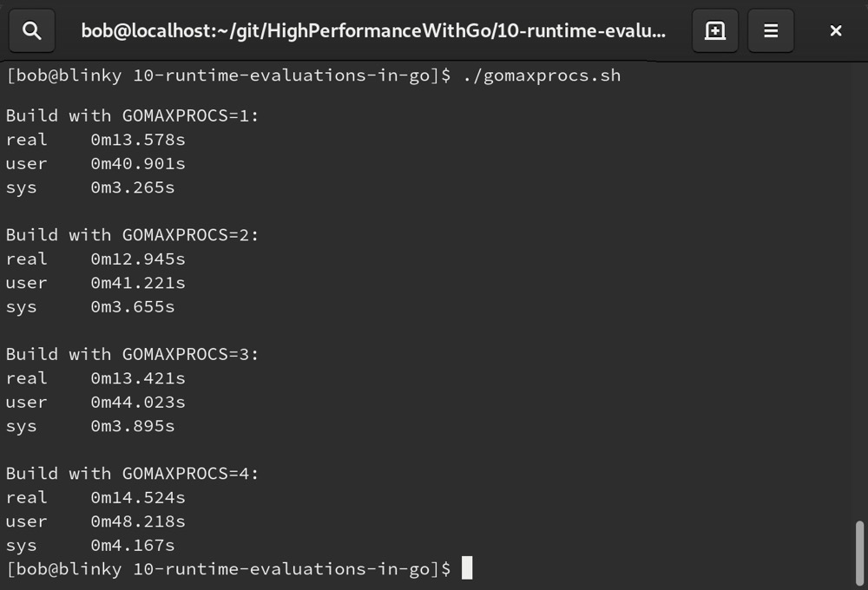Click the real 0m13.578s timing value

pos(138,140)
